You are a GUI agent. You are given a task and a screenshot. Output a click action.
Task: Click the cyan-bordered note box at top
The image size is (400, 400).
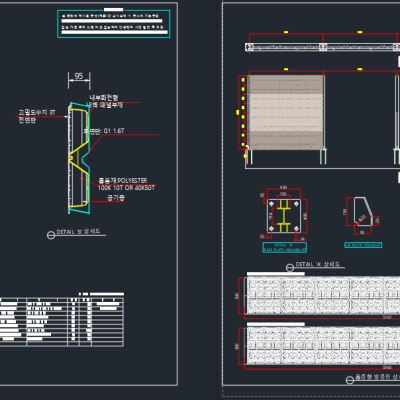click(114, 24)
